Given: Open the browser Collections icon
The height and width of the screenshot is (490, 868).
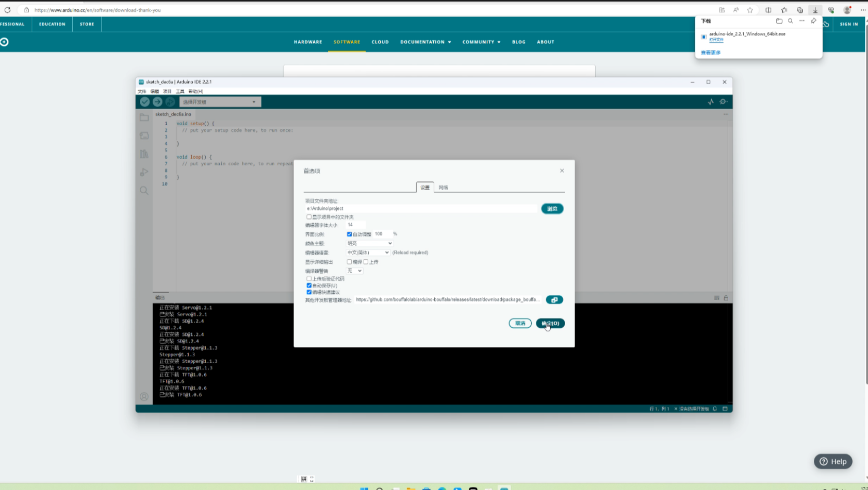Looking at the screenshot, I should pyautogui.click(x=800, y=10).
